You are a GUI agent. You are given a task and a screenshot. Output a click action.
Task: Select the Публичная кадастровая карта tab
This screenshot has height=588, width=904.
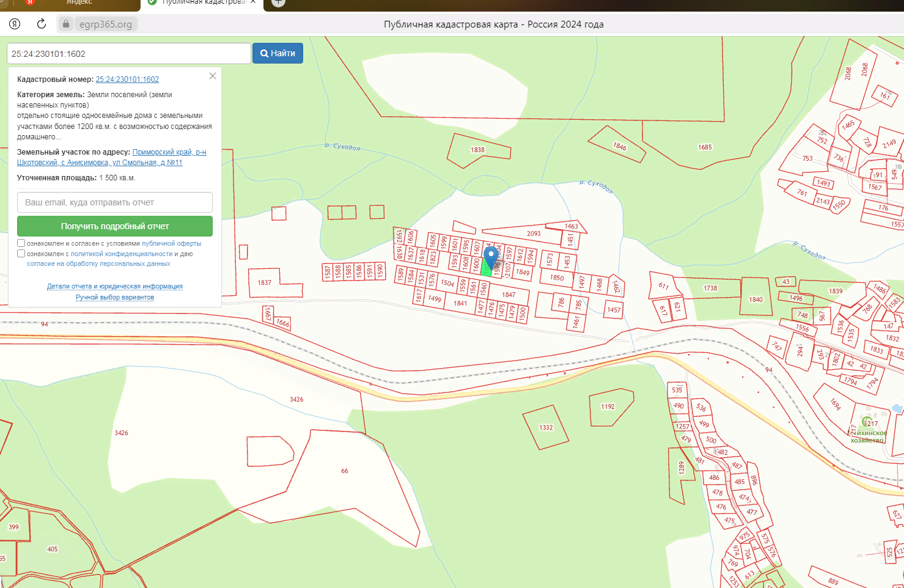coord(202,2)
